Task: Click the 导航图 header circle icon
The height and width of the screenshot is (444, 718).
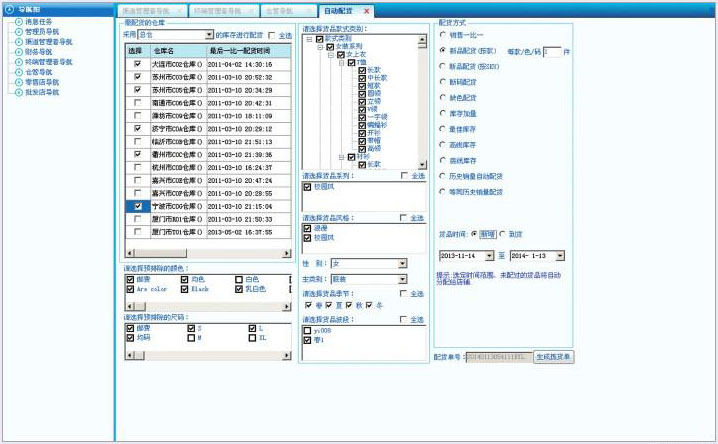Action: (10, 9)
